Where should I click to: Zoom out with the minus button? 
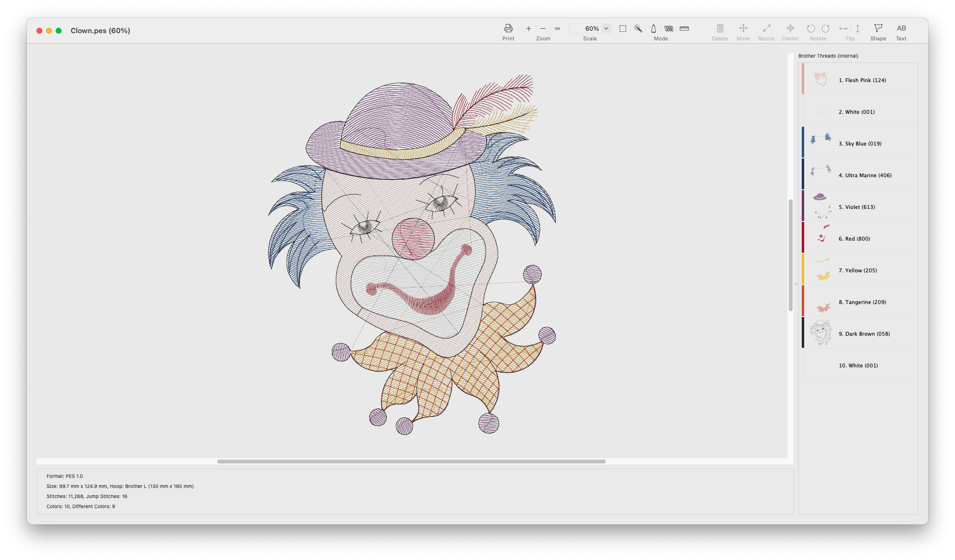click(543, 29)
